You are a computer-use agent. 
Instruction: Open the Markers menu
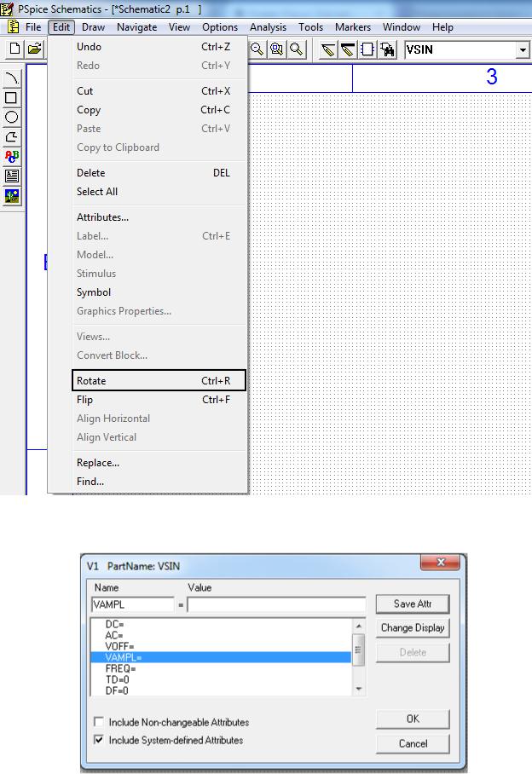352,27
